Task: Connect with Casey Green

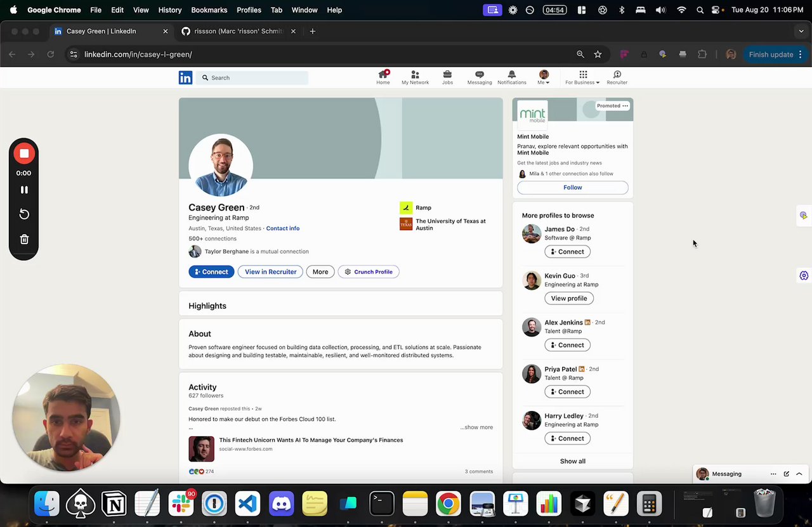Action: (x=211, y=271)
